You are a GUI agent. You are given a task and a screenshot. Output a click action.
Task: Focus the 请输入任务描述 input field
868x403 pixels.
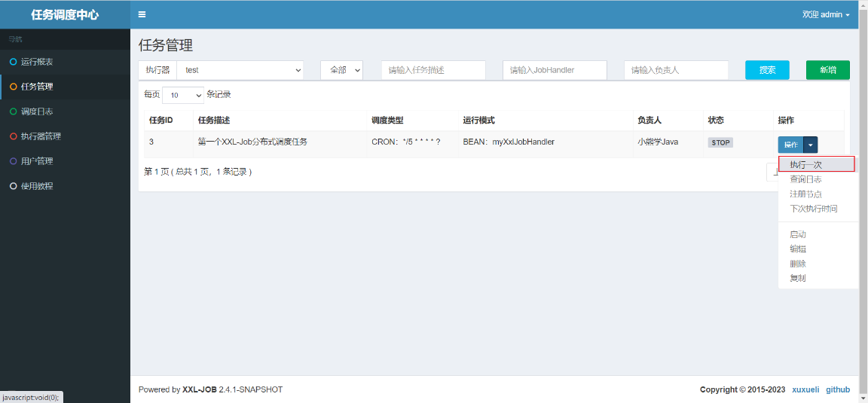[x=433, y=70]
